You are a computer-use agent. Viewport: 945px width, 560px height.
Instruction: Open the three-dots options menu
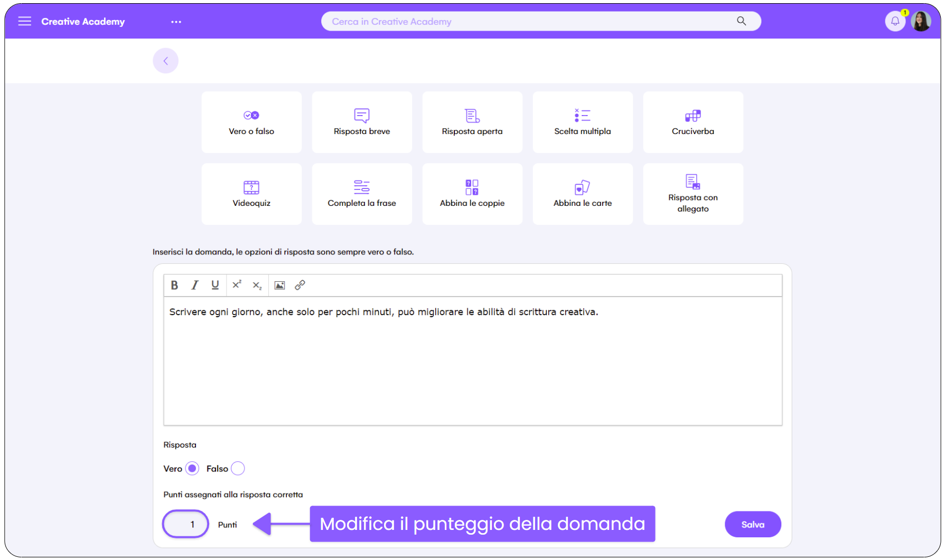coord(176,22)
